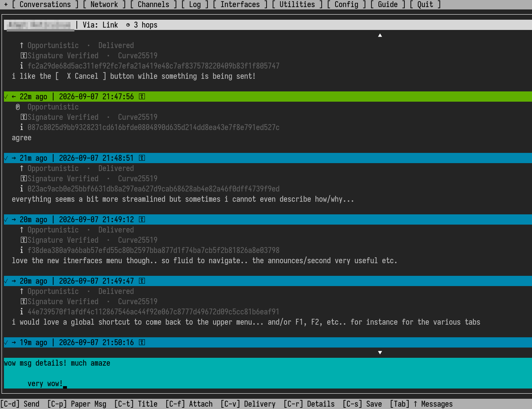The height and width of the screenshot is (409, 532).
Task: Click the key icon on 21:48:51 message header
Action: (142, 158)
